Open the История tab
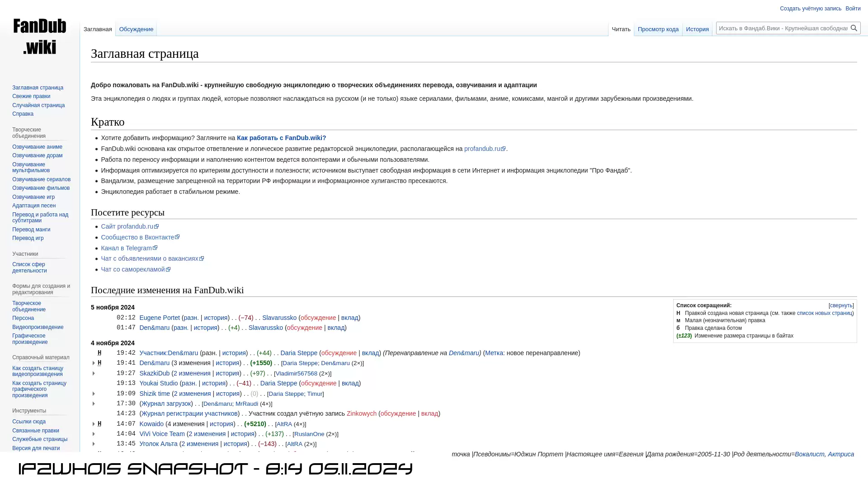This screenshot has width=868, height=488. [x=697, y=29]
